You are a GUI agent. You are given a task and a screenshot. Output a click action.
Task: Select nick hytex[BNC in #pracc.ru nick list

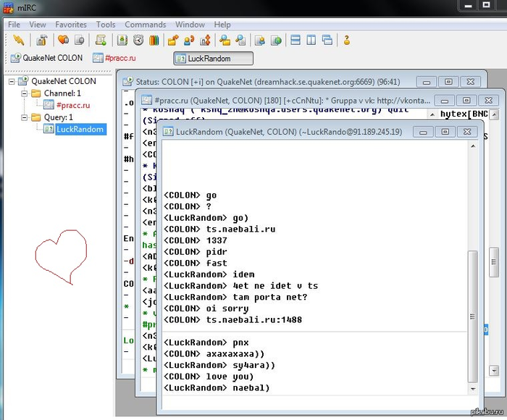464,114
